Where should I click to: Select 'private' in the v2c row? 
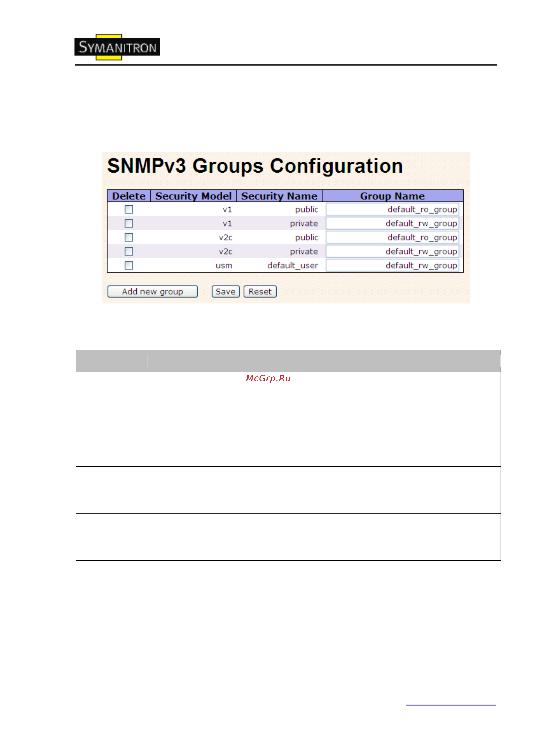pyautogui.click(x=304, y=252)
